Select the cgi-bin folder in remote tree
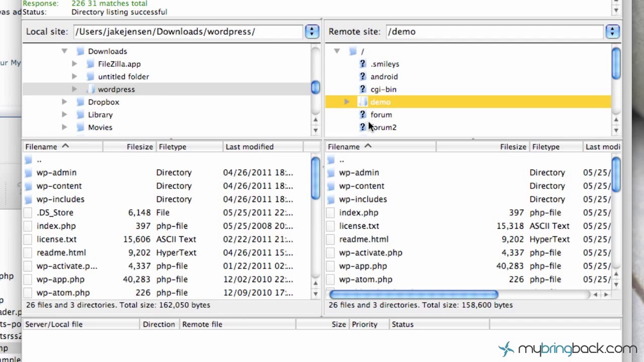644x362 pixels. [383, 89]
